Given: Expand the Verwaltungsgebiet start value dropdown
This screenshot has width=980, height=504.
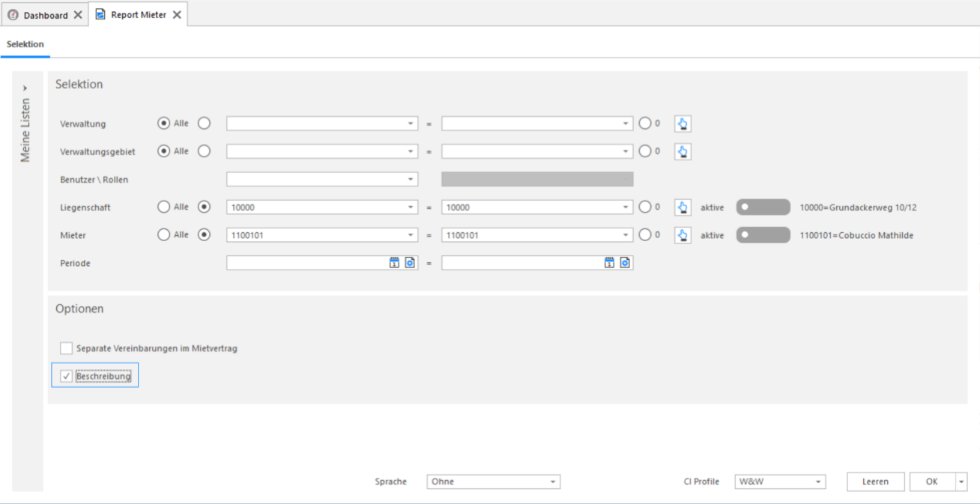Looking at the screenshot, I should click(x=411, y=151).
